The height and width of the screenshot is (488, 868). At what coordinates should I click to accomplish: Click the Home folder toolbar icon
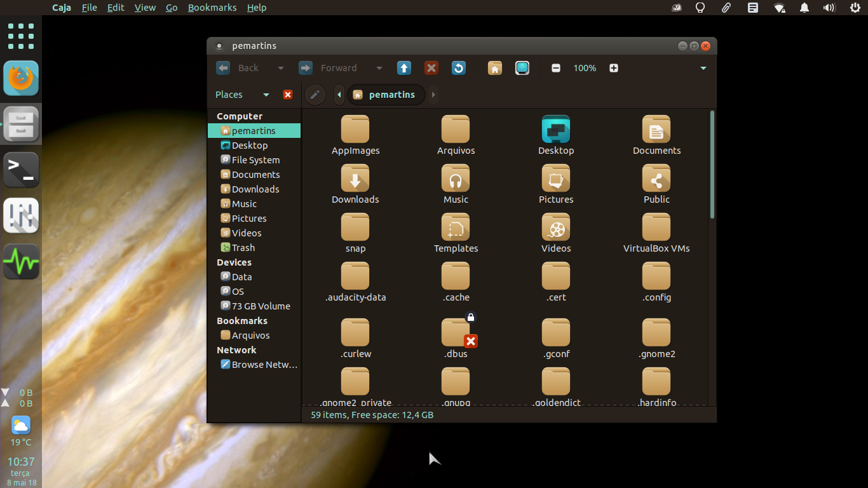coord(495,68)
